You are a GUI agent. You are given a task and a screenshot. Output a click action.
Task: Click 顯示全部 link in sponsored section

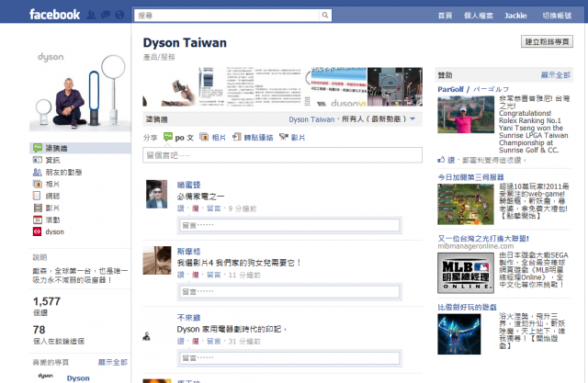click(555, 75)
